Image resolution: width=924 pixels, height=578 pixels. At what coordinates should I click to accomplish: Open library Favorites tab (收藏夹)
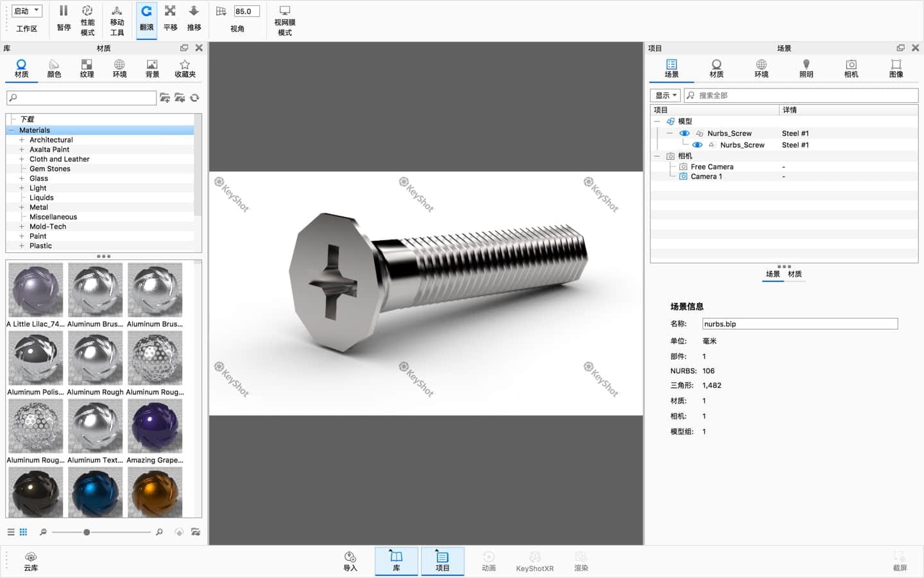click(x=185, y=69)
